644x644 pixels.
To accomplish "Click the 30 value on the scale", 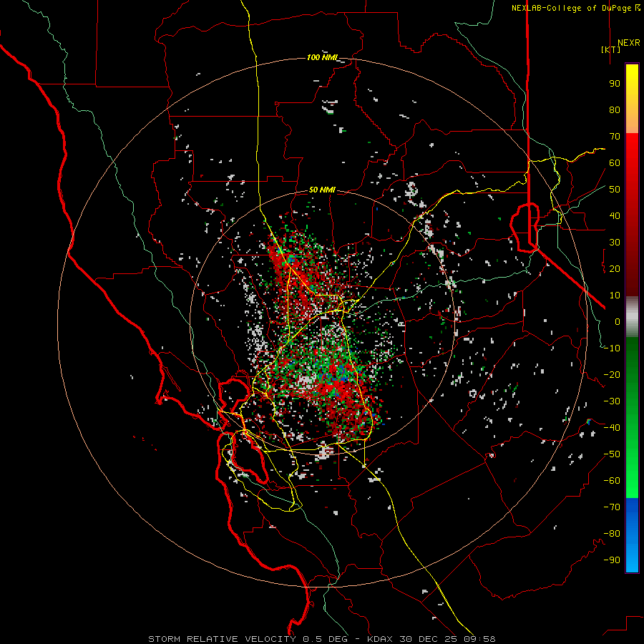I will click(615, 243).
